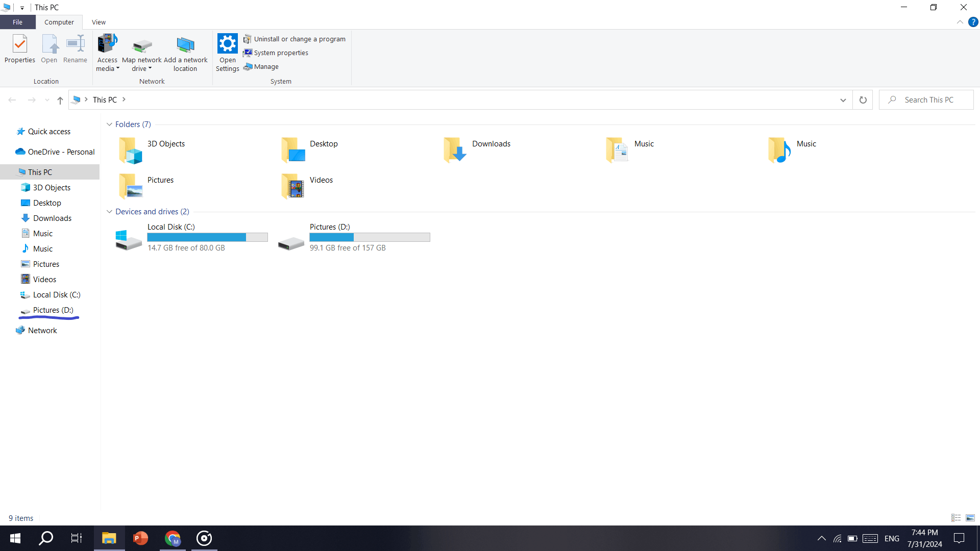
Task: Click Add a network location icon
Action: pos(185,46)
